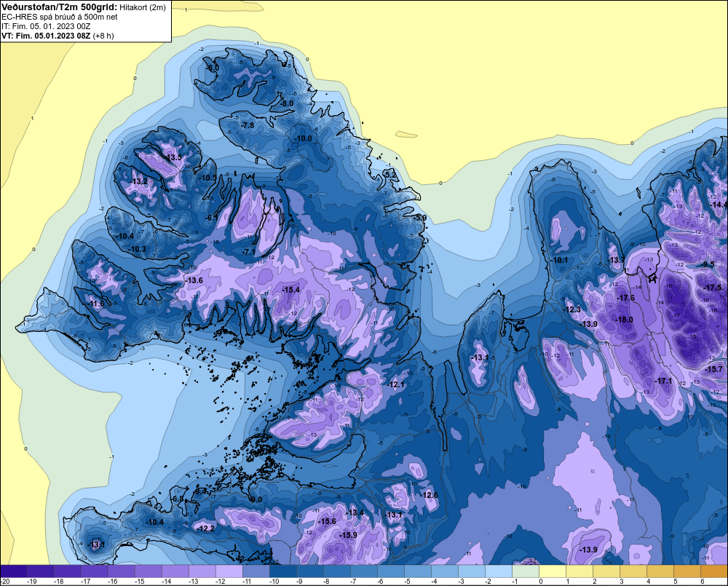Click the -7.8 temperature label
Image resolution: width=728 pixels, height=586 pixels.
click(x=248, y=125)
